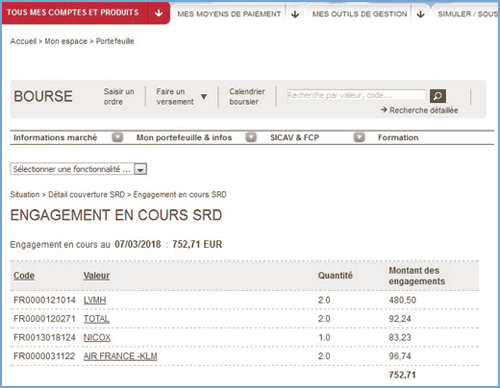This screenshot has height=388, width=500.
Task: Open the AIR FRANCE -KLM value link
Action: point(120,356)
